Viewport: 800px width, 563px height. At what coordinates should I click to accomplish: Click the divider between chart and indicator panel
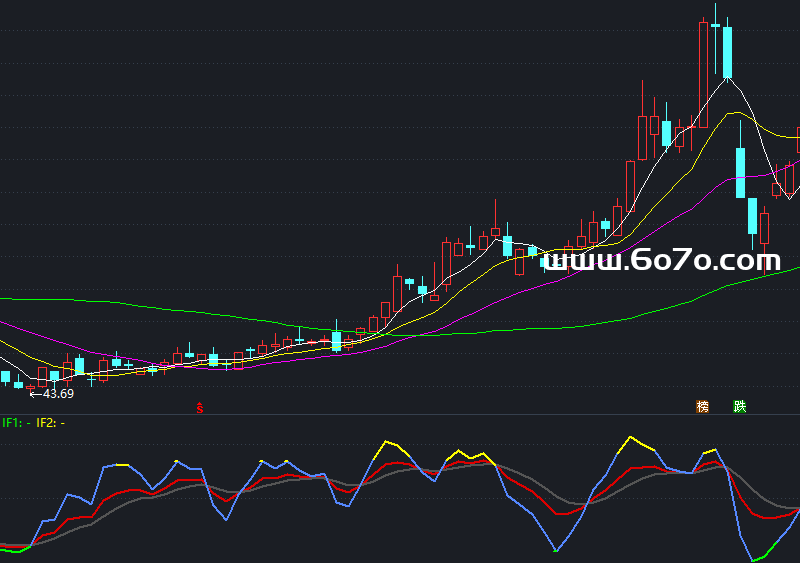click(x=400, y=415)
